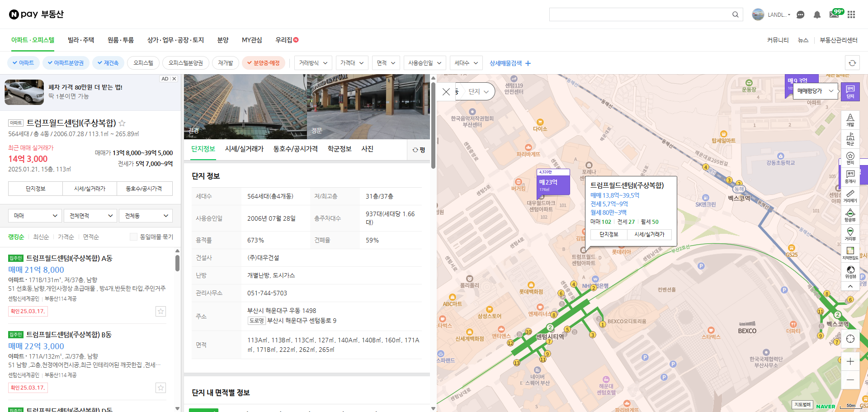
Task: Click the 전경 complex photo thumbnail
Action: coord(245,107)
